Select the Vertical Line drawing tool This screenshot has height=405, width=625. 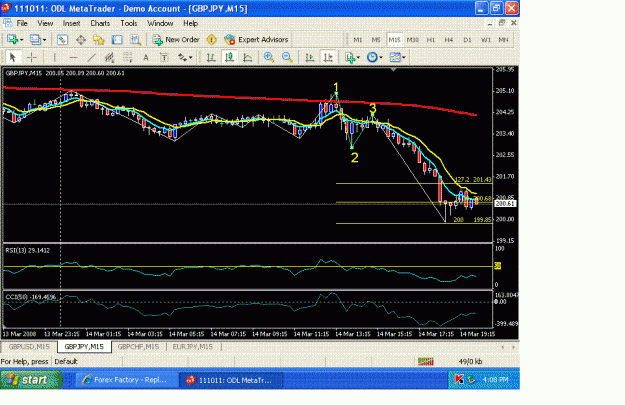click(55, 57)
